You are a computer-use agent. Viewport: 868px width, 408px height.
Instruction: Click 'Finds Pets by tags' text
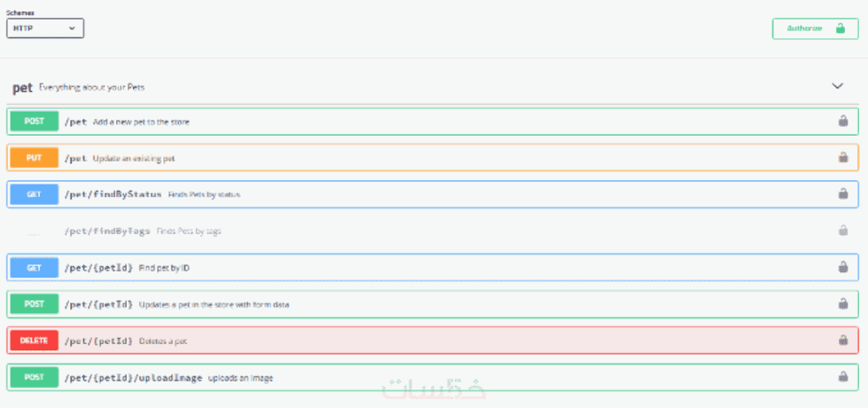coord(189,231)
